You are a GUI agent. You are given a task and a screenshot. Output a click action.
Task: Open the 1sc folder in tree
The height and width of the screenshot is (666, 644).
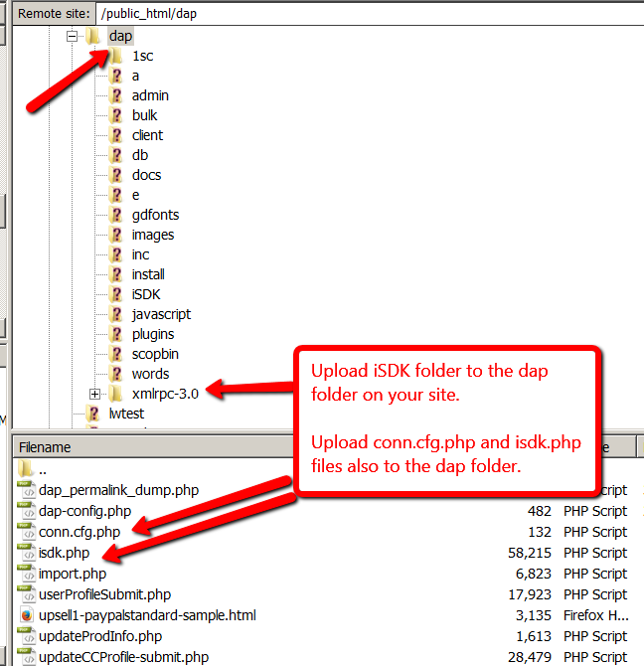pos(142,56)
